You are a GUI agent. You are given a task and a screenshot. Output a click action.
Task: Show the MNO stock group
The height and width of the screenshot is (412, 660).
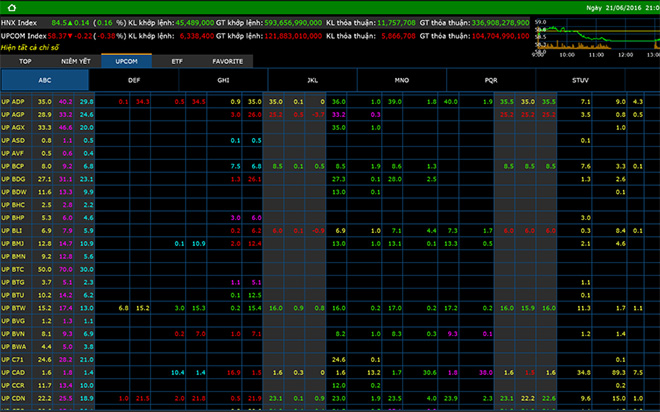pos(401,81)
